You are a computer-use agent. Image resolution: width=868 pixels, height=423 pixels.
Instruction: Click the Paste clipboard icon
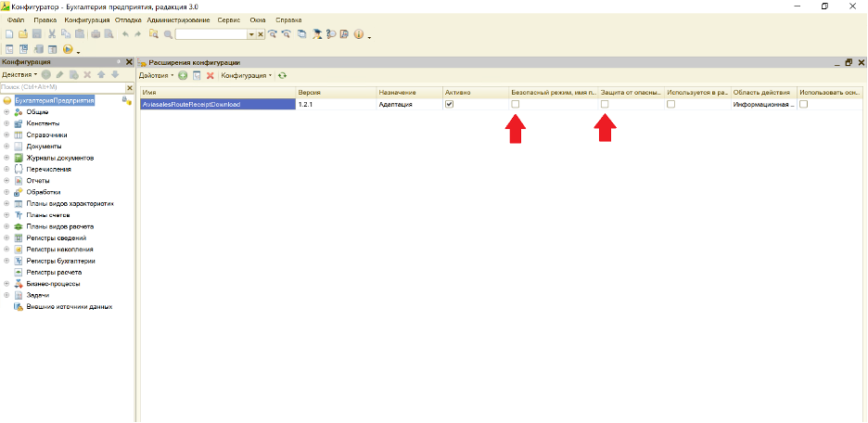coord(79,34)
